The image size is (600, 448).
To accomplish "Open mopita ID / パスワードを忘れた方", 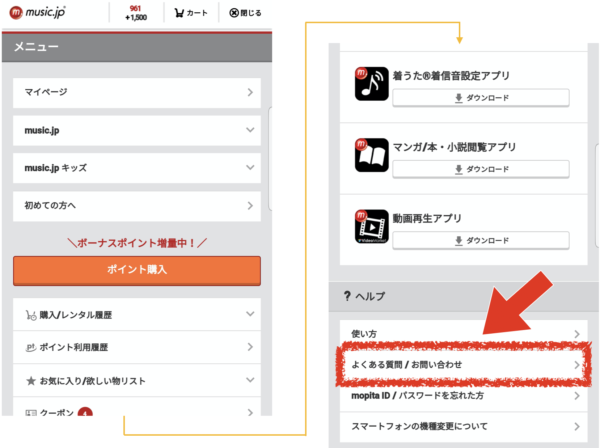I will [x=463, y=396].
